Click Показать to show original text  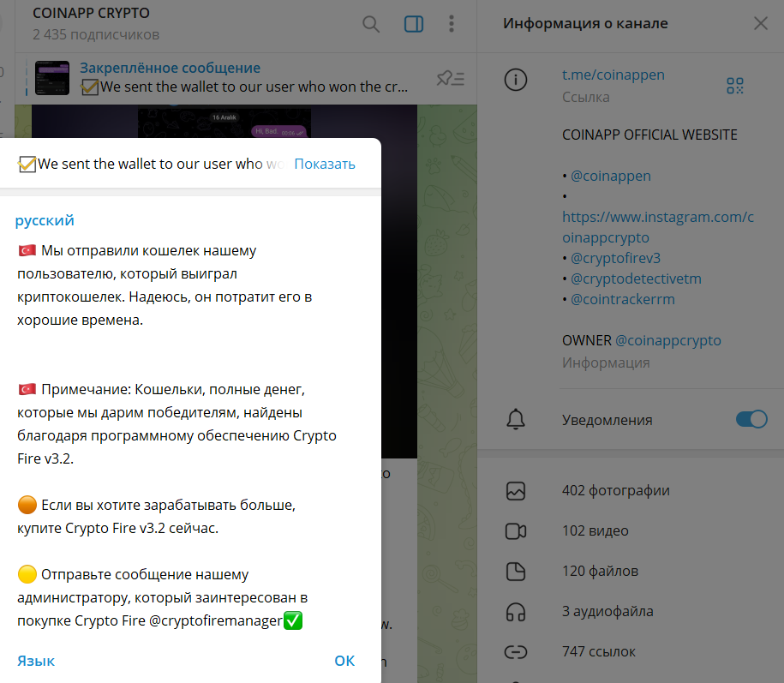tap(325, 164)
